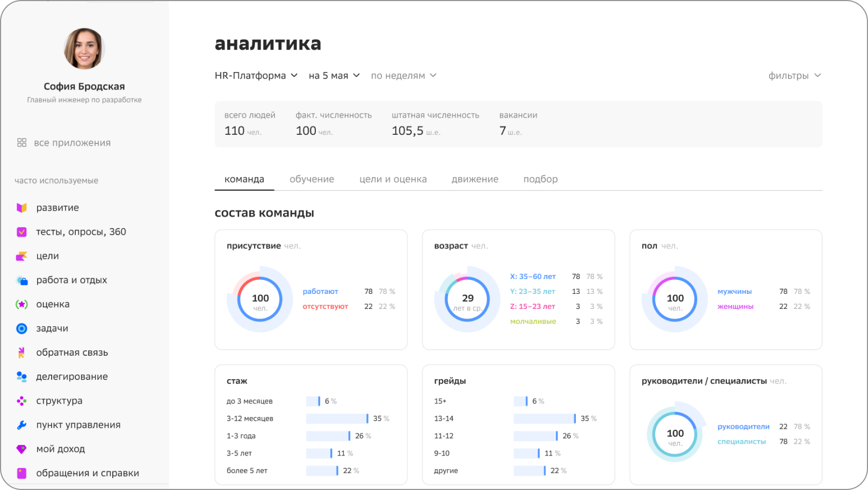The height and width of the screenshot is (490, 868).
Task: Click София Бродская profile photo
Action: coord(84,49)
